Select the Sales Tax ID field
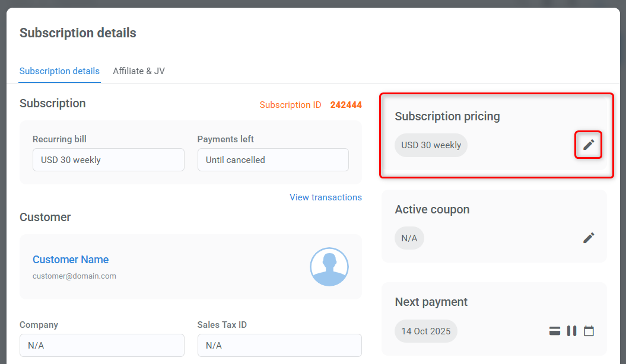The width and height of the screenshot is (626, 364). [279, 345]
